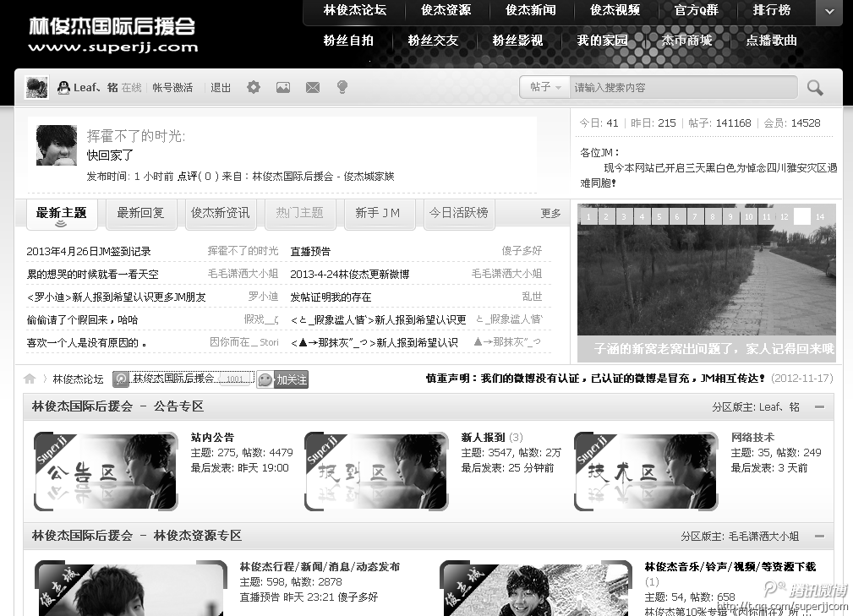853x616 pixels.
Task: Open moderator 毛毛潇洒大小姐 profile link
Action: pos(763,536)
